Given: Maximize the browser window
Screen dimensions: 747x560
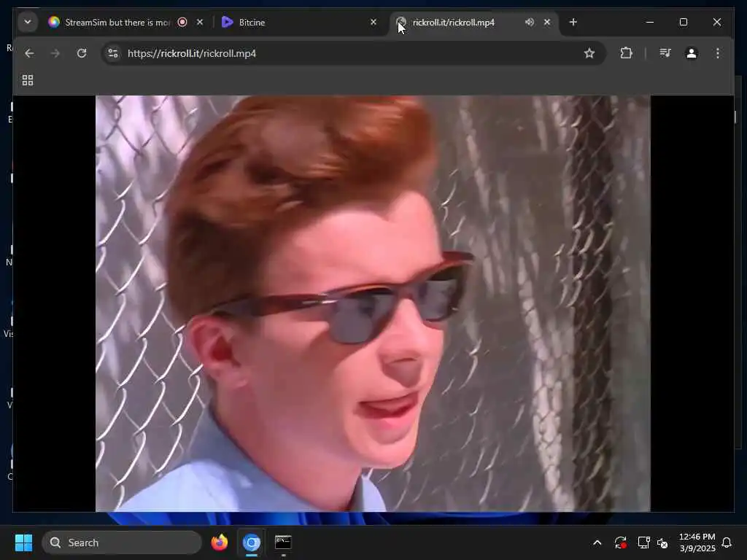Looking at the screenshot, I should [x=684, y=22].
